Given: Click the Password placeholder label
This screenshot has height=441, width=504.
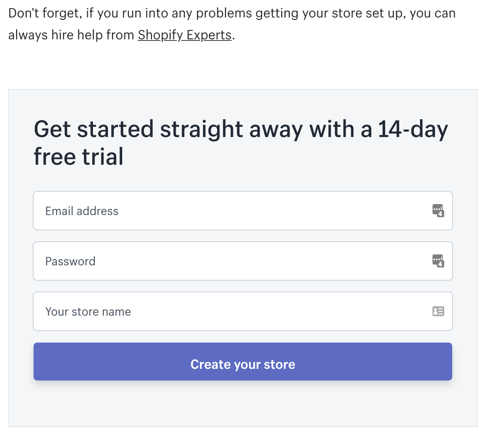Looking at the screenshot, I should (70, 261).
